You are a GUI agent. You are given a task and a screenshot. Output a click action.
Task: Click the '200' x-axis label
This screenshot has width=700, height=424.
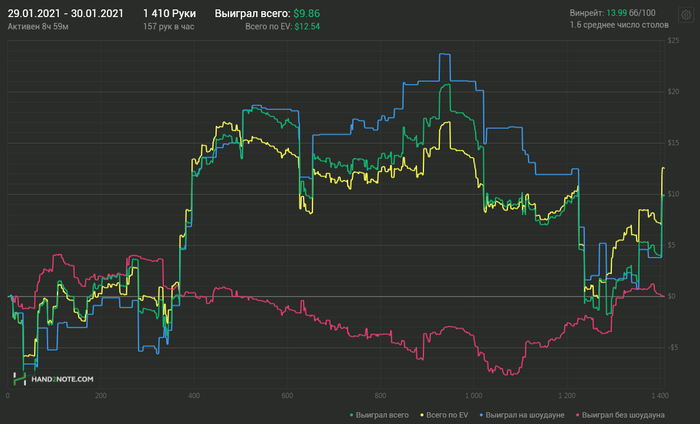(x=101, y=395)
